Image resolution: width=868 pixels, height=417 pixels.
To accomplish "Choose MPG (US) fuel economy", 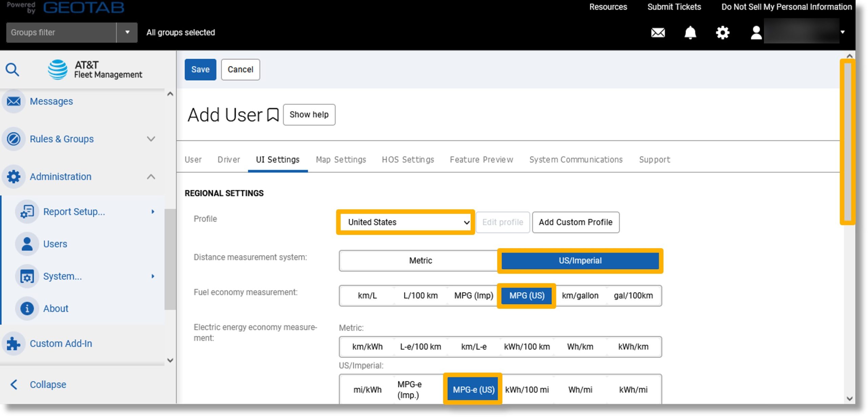I will click(x=527, y=295).
